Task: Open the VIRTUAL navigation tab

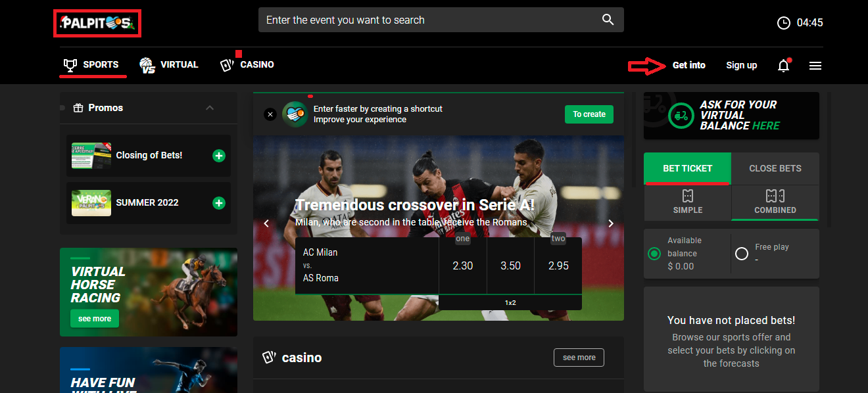Action: (x=168, y=65)
